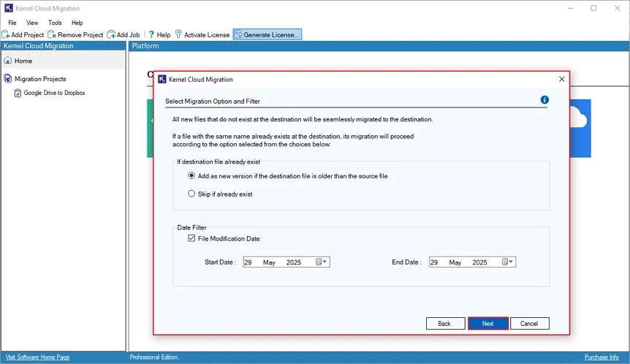Select Migration Projects in the sidebar tree
The height and width of the screenshot is (364, 630).
click(40, 79)
